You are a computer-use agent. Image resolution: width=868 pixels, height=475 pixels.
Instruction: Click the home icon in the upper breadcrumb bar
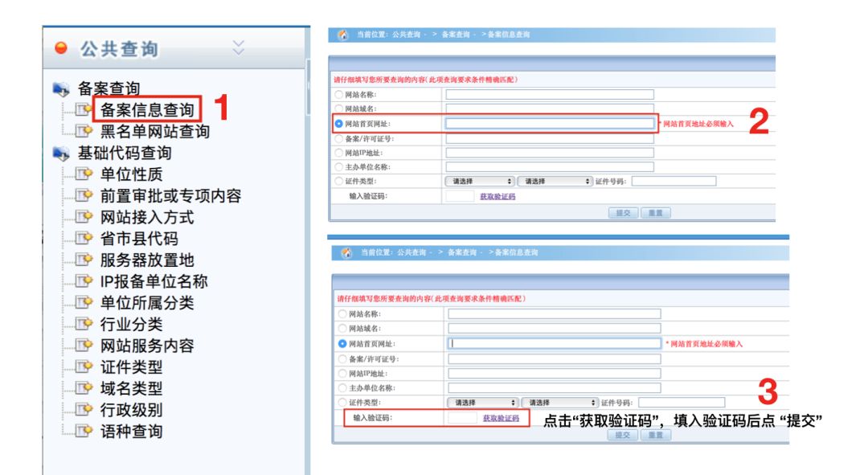342,35
